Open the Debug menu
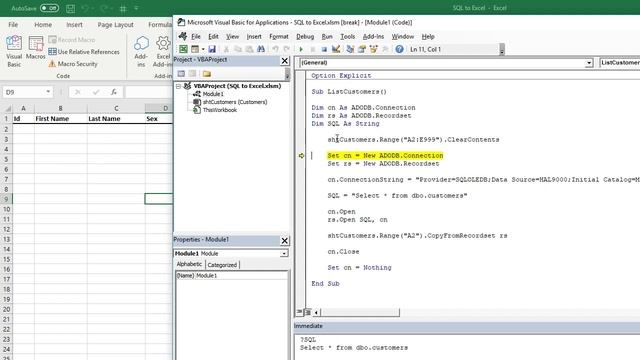The width and height of the screenshot is (640, 360). point(305,36)
